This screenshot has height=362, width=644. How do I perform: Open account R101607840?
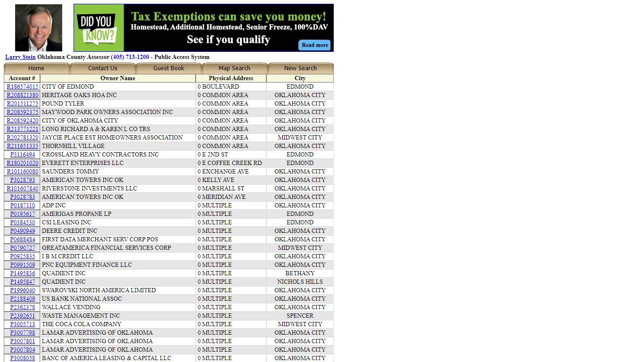point(23,189)
